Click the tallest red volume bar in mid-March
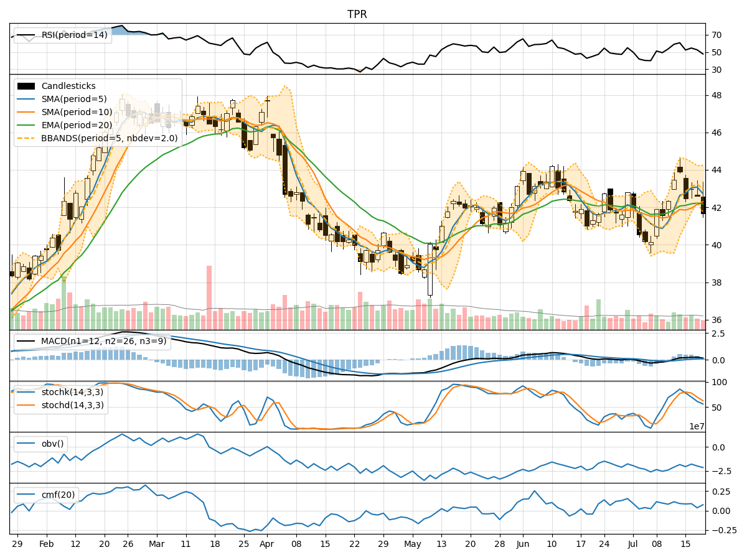Image resolution: width=747 pixels, height=560 pixels. click(209, 297)
